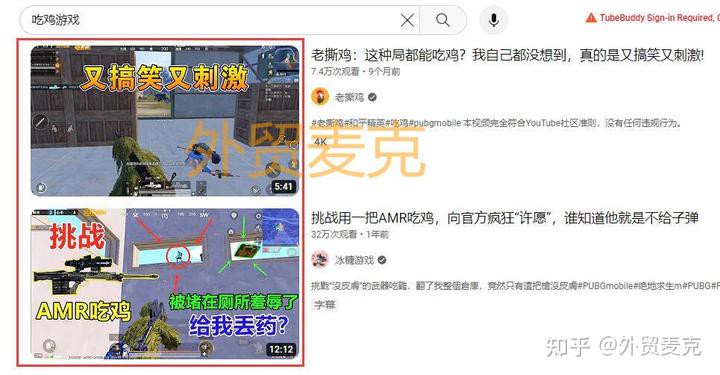Click the 字幕 badge on the second result
Viewport: 720px width, 375px height.
pyautogui.click(x=325, y=305)
